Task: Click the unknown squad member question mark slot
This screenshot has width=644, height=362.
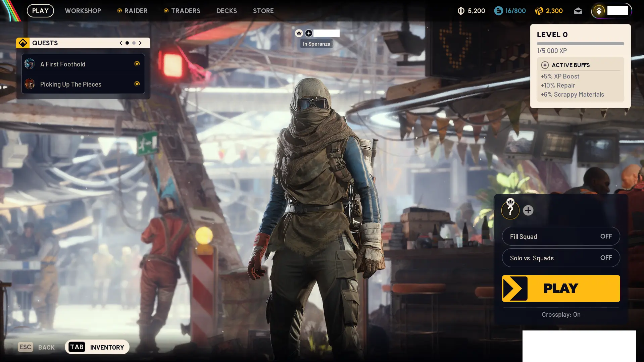Action: (x=510, y=210)
